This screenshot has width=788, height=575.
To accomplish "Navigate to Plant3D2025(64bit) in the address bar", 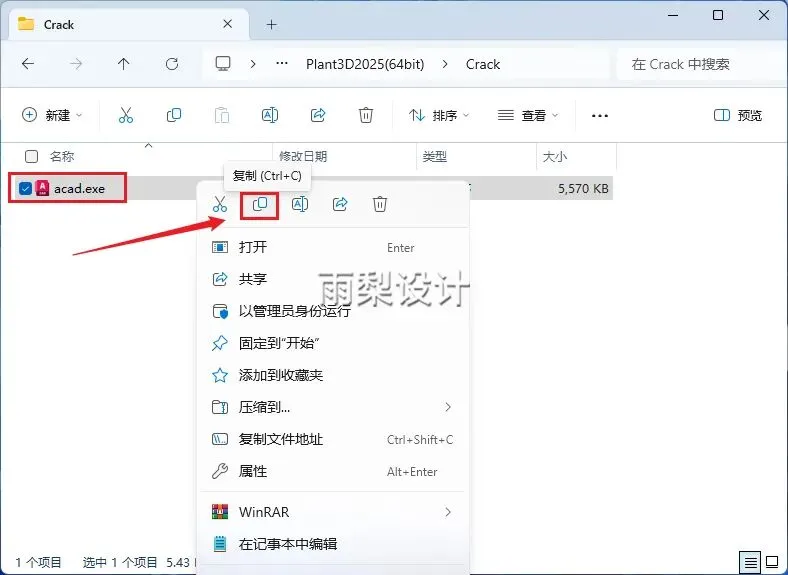I will (x=365, y=64).
